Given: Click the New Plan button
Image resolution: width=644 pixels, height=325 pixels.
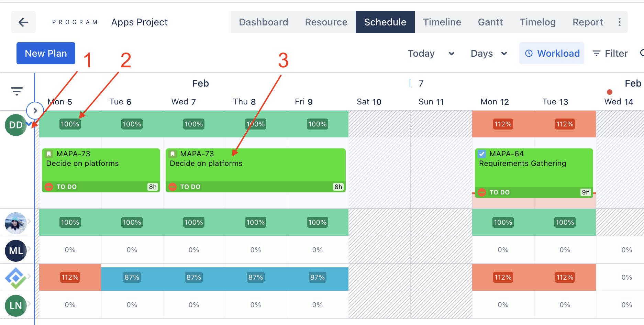Looking at the screenshot, I should click(x=45, y=53).
